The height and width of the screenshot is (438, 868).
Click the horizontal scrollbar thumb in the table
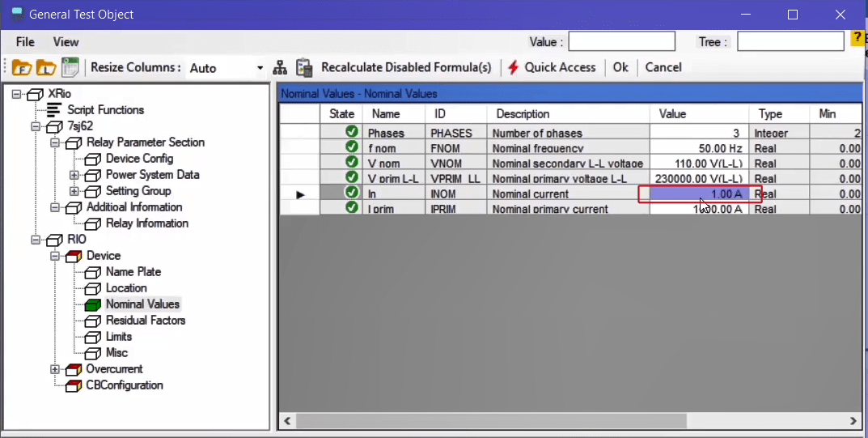(491, 421)
